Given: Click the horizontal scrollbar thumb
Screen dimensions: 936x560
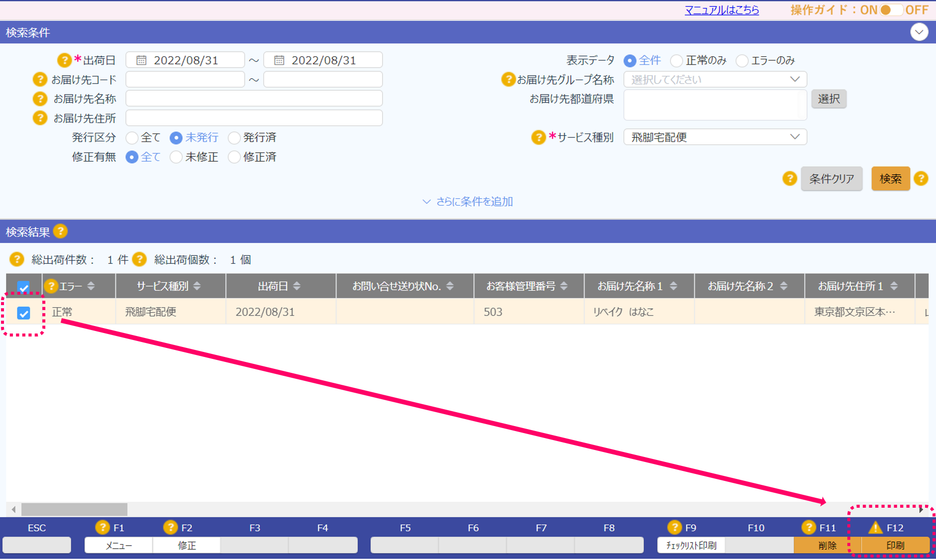Looking at the screenshot, I should coord(74,509).
